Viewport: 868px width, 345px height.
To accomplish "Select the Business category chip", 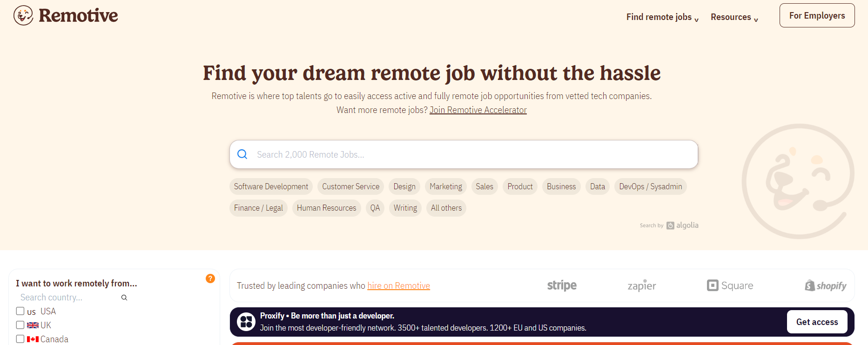I will (x=561, y=186).
